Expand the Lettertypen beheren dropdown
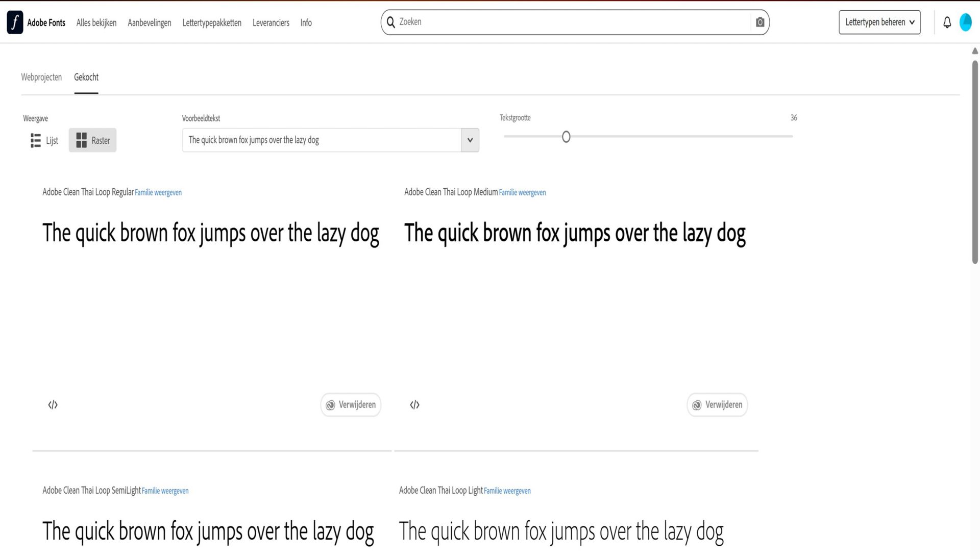The image size is (980, 559). 879,22
